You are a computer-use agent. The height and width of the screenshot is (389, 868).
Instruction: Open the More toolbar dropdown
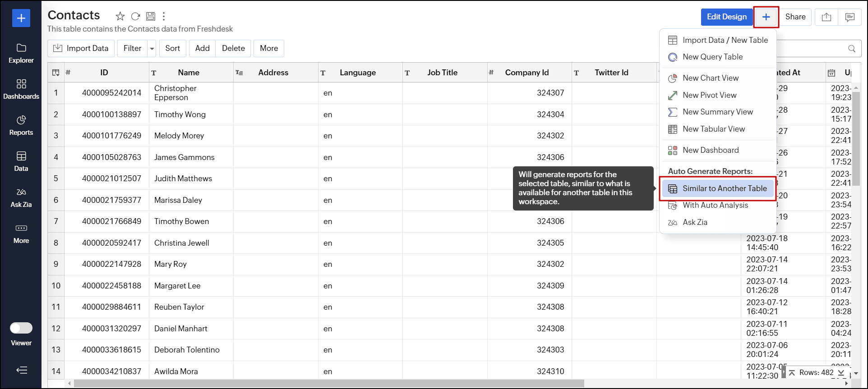pos(269,48)
